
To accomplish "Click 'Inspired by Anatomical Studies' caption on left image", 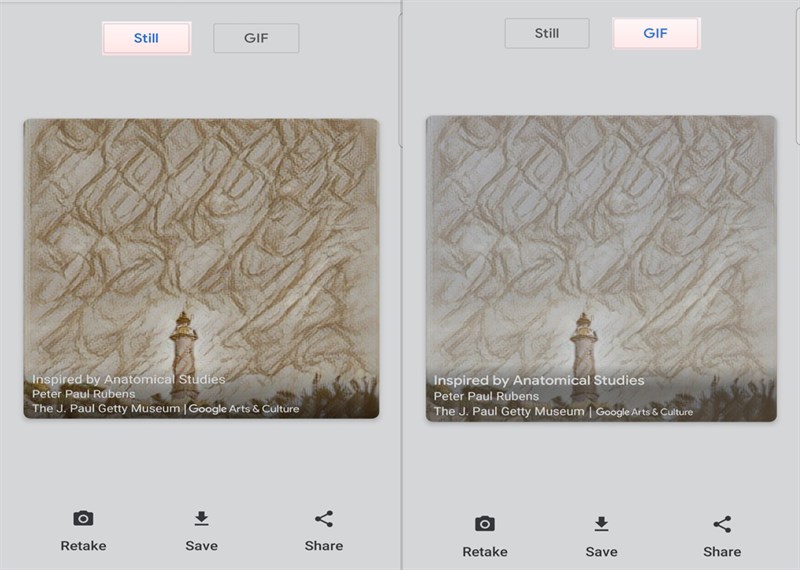I will pyautogui.click(x=129, y=379).
